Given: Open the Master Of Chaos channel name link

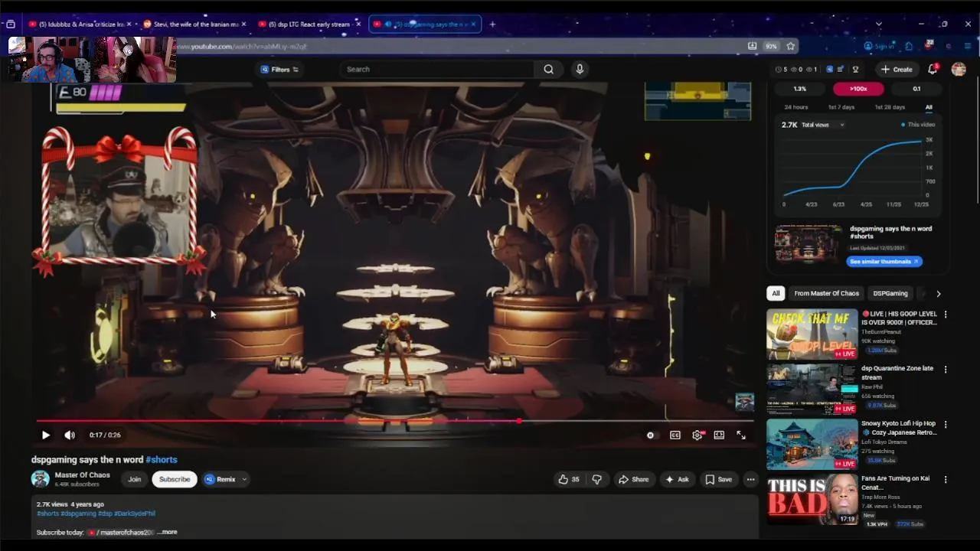Looking at the screenshot, I should [x=83, y=475].
